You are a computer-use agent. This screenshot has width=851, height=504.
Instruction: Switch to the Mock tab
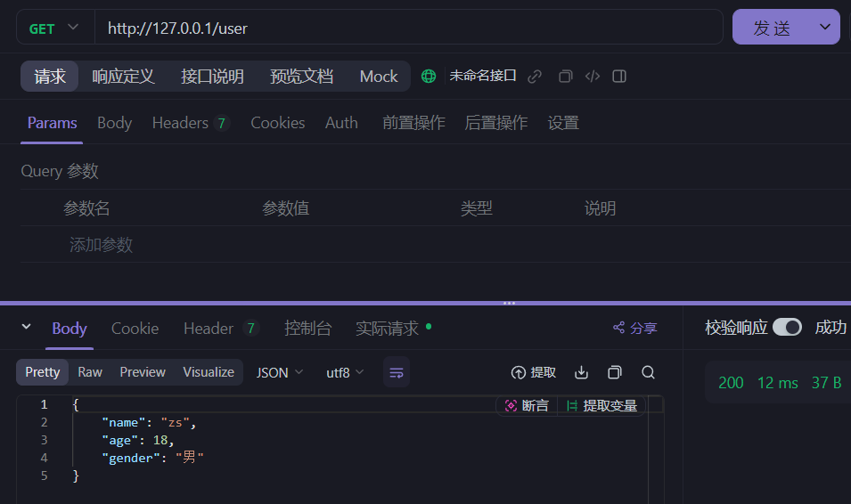[x=379, y=77]
